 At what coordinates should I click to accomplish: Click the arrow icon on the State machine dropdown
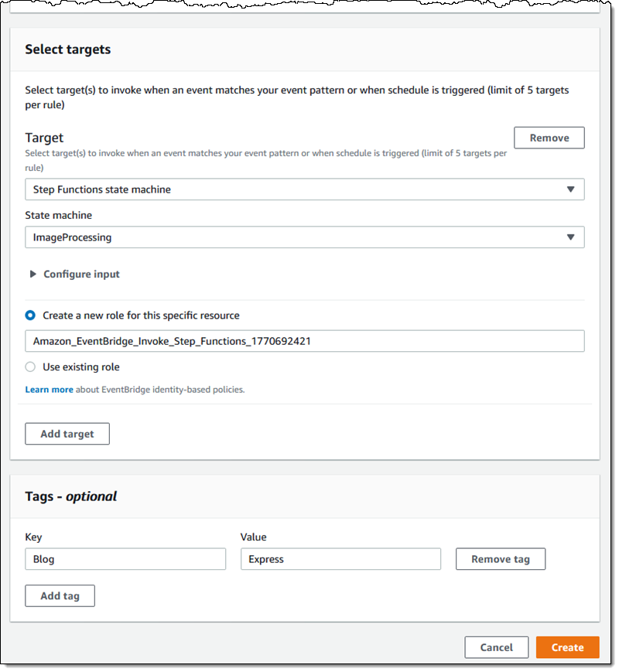(x=570, y=237)
